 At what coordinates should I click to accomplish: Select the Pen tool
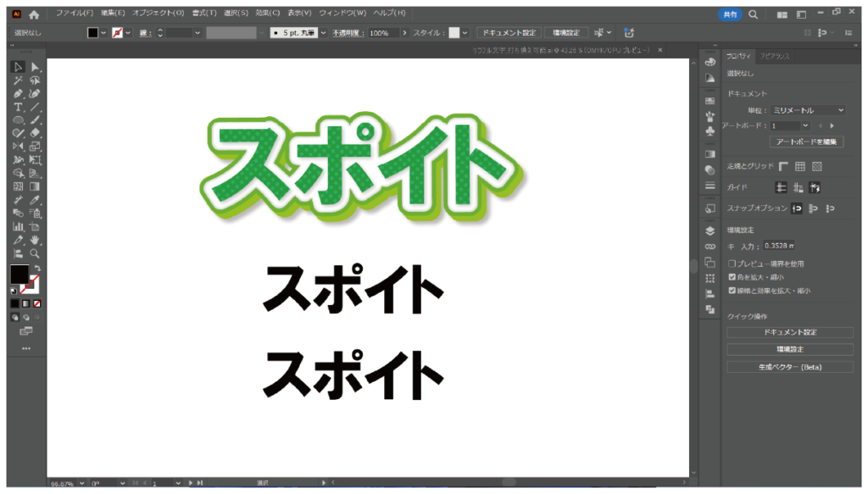point(18,94)
